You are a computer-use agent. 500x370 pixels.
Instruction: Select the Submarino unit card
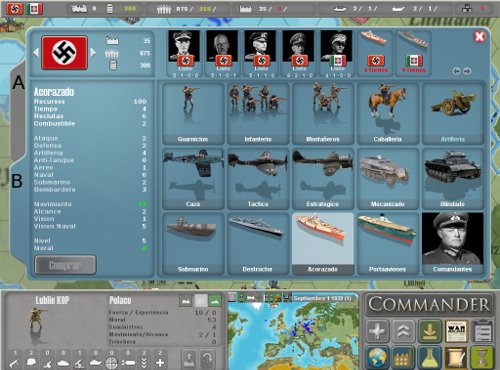click(x=193, y=244)
